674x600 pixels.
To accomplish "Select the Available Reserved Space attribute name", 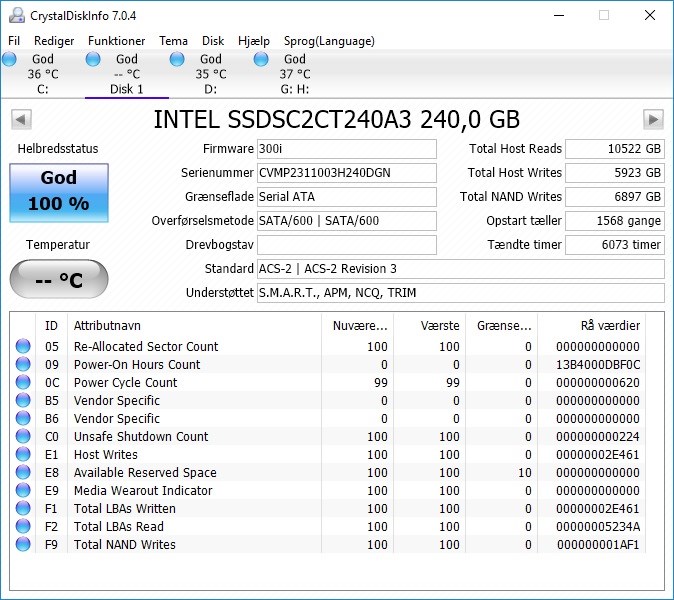I will pyautogui.click(x=145, y=473).
